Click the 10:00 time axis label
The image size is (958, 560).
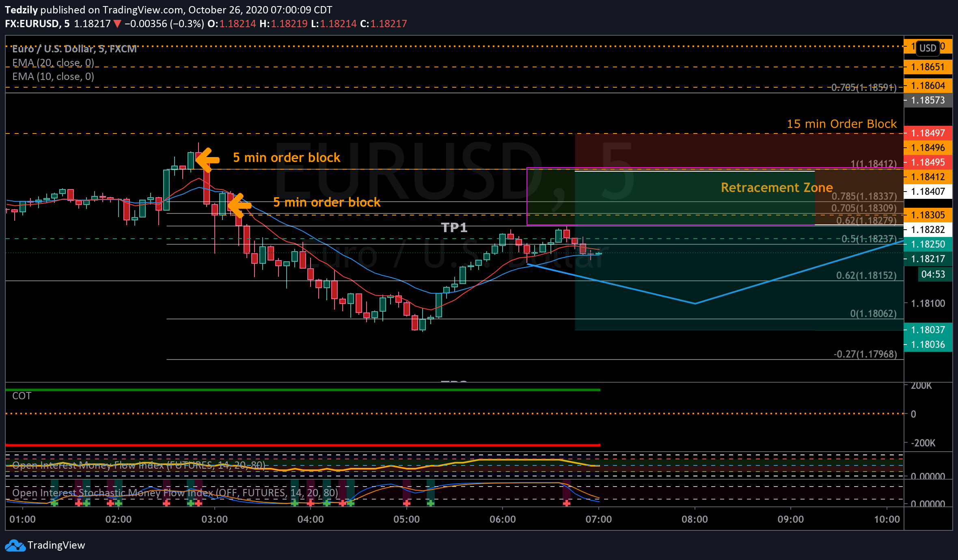click(x=887, y=519)
